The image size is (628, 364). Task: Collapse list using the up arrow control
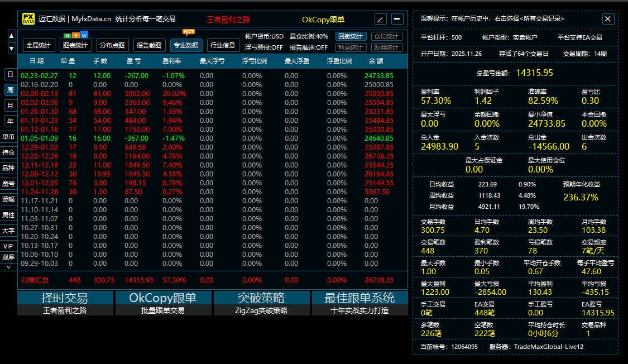point(11,35)
